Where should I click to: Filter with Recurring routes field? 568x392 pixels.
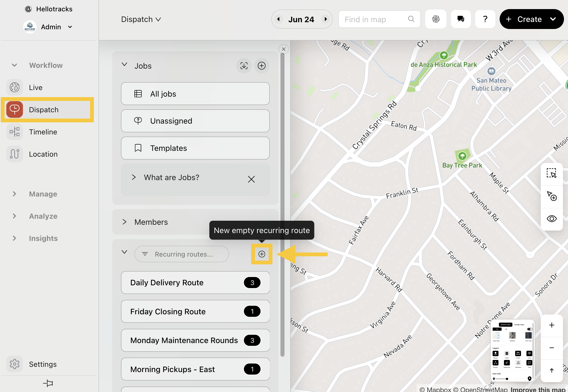(x=182, y=254)
